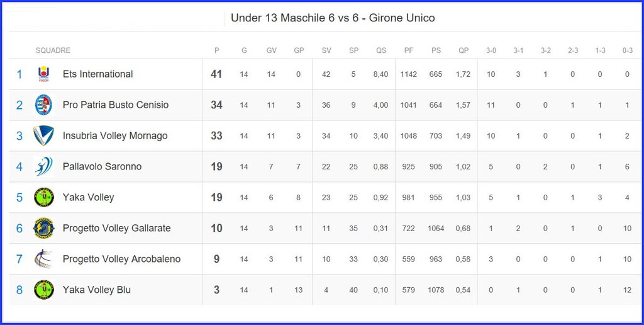Click the Yaka Volley Blu logo
Screen dimensions: 644x325
point(43,290)
